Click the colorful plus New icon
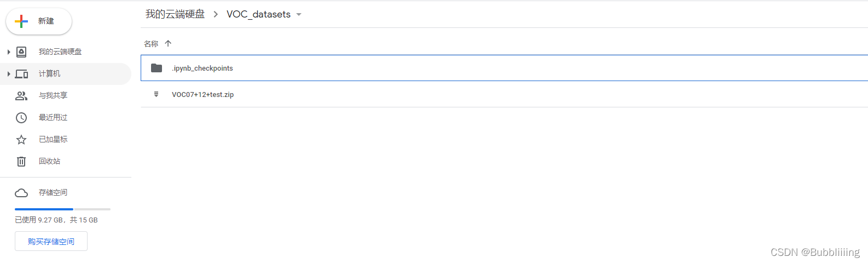The image size is (868, 263). (21, 21)
